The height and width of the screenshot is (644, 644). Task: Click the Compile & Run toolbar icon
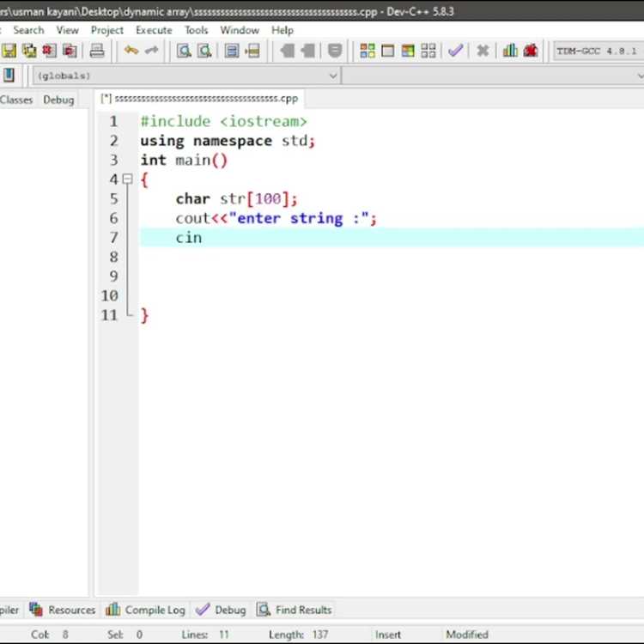pyautogui.click(x=408, y=51)
